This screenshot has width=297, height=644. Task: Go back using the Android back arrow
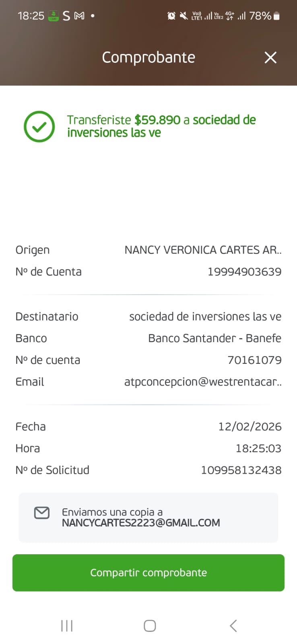tap(233, 626)
